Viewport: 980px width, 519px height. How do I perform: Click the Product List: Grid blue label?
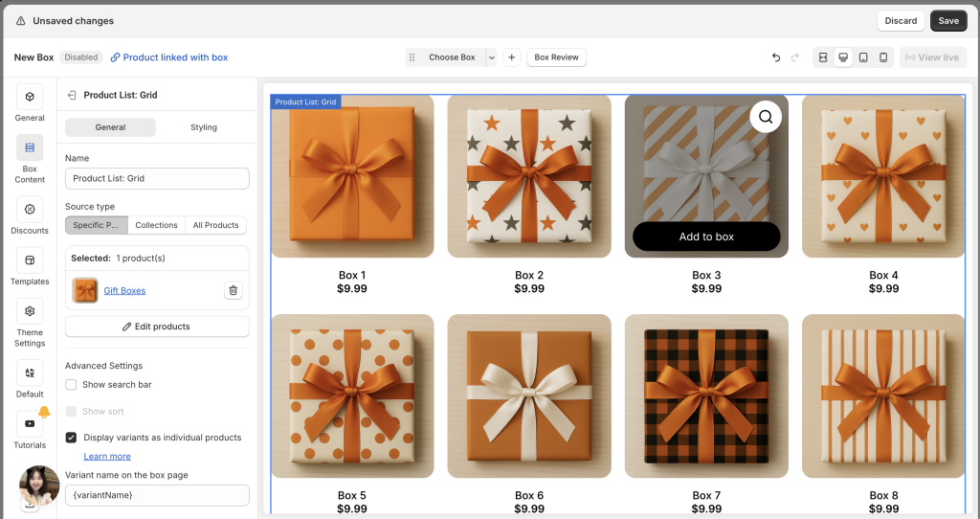305,102
